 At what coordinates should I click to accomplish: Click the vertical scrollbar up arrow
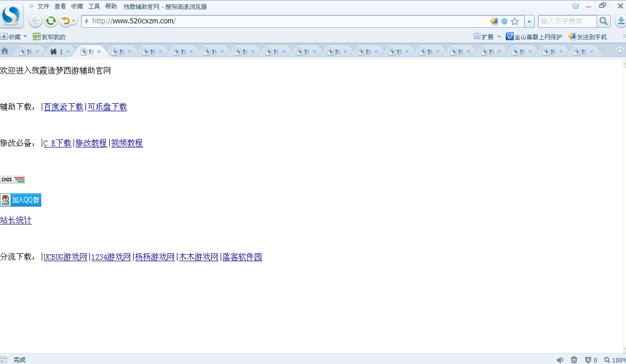point(625,63)
